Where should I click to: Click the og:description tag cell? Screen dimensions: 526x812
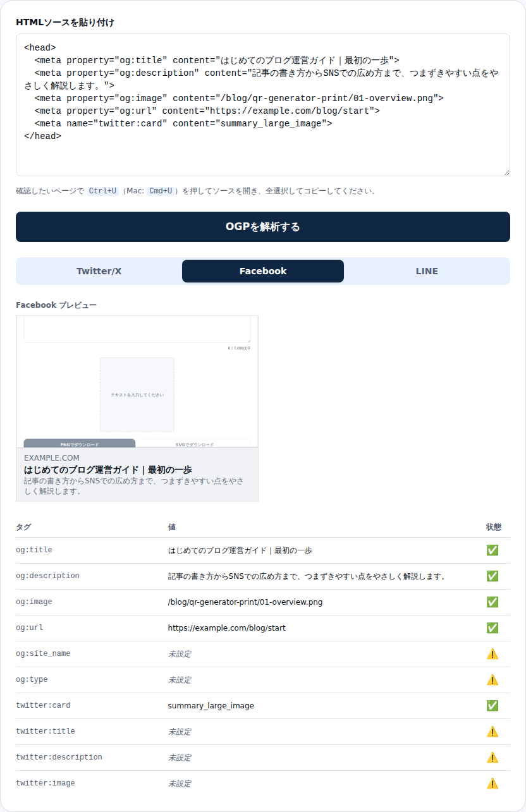pos(48,576)
